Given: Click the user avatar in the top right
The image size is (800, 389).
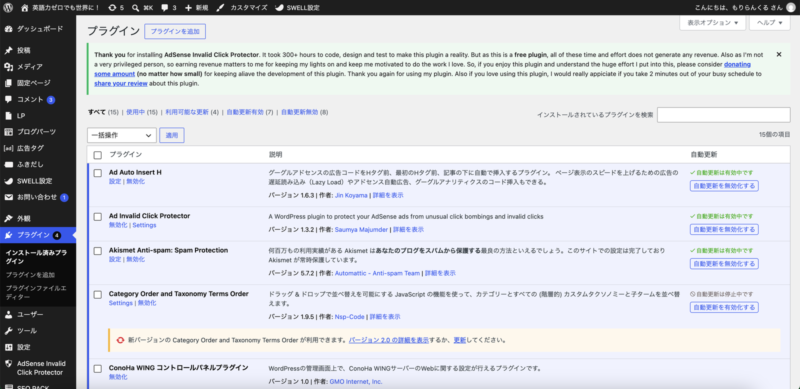Looking at the screenshot, I should pos(791,8).
